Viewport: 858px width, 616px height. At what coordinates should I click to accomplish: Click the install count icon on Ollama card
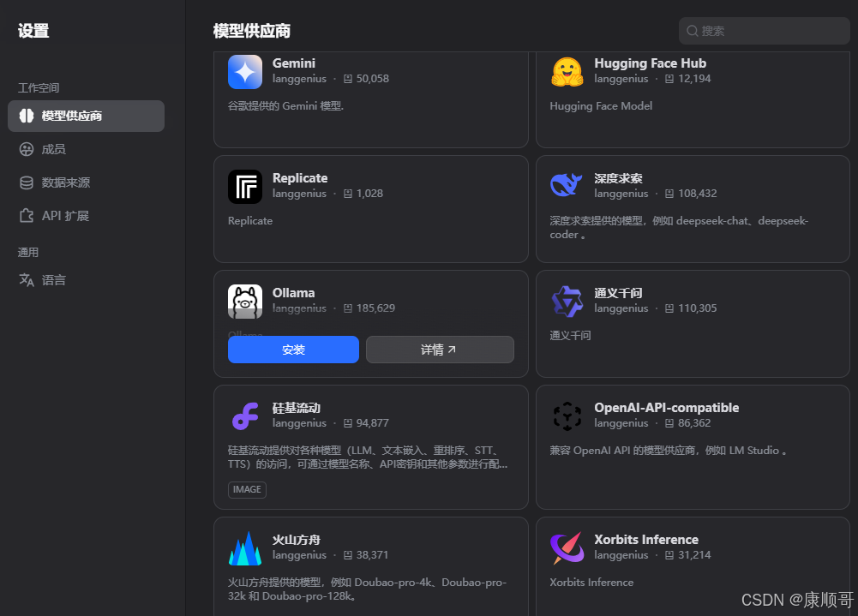click(x=347, y=308)
